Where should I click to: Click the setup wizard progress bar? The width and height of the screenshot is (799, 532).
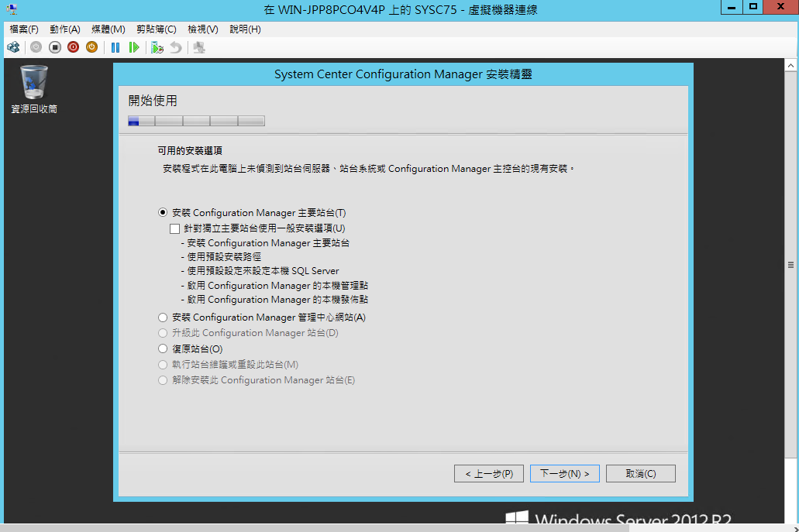pos(196,121)
